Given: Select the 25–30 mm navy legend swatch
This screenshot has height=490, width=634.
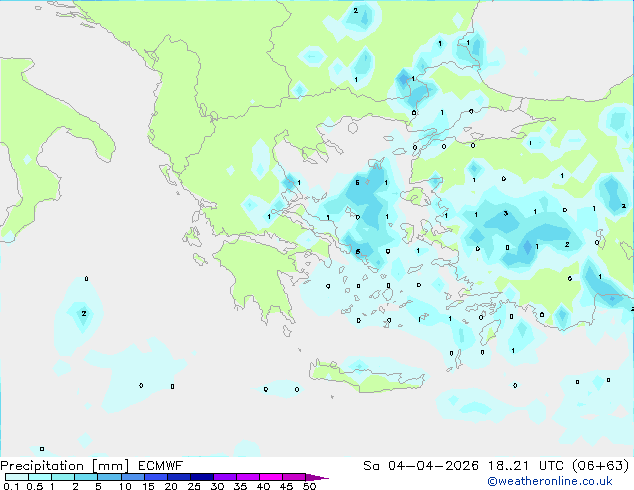Looking at the screenshot, I should [x=202, y=477].
